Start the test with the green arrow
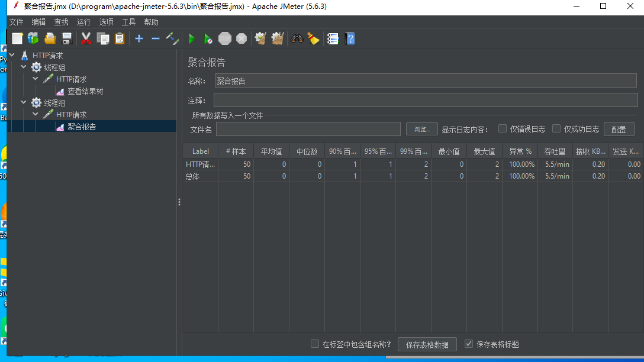This screenshot has height=362, width=644. coord(191,38)
